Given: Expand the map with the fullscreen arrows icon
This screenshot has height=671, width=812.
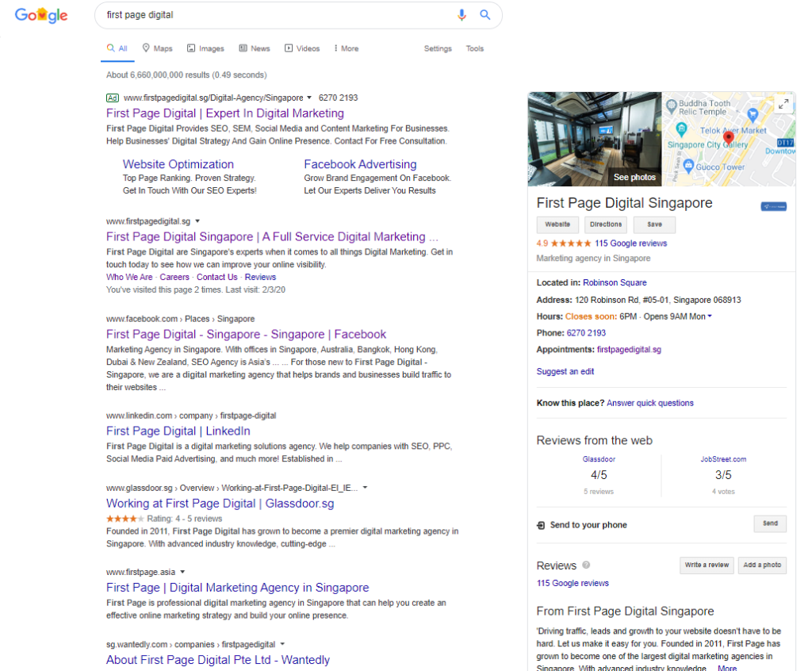Looking at the screenshot, I should [783, 104].
